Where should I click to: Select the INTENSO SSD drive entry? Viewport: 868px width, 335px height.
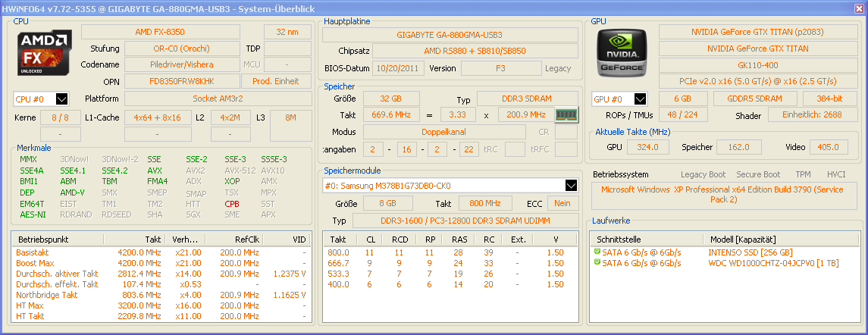click(750, 252)
